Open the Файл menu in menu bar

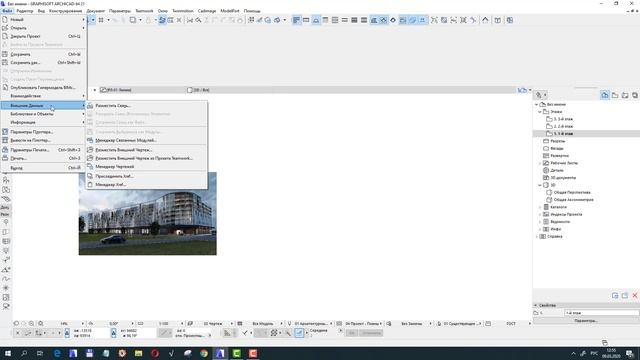[x=7, y=11]
